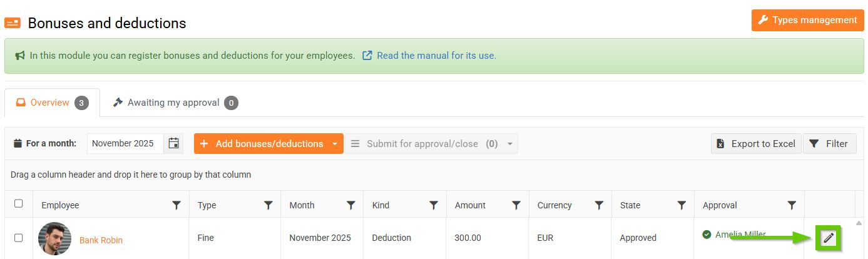The width and height of the screenshot is (868, 259).
Task: Open the calendar picker for month
Action: 173,143
